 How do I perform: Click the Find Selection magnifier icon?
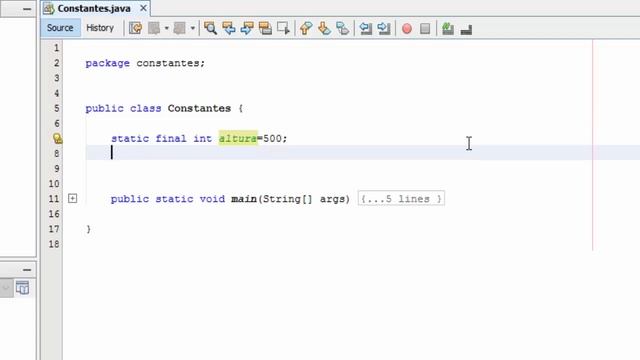tap(211, 28)
